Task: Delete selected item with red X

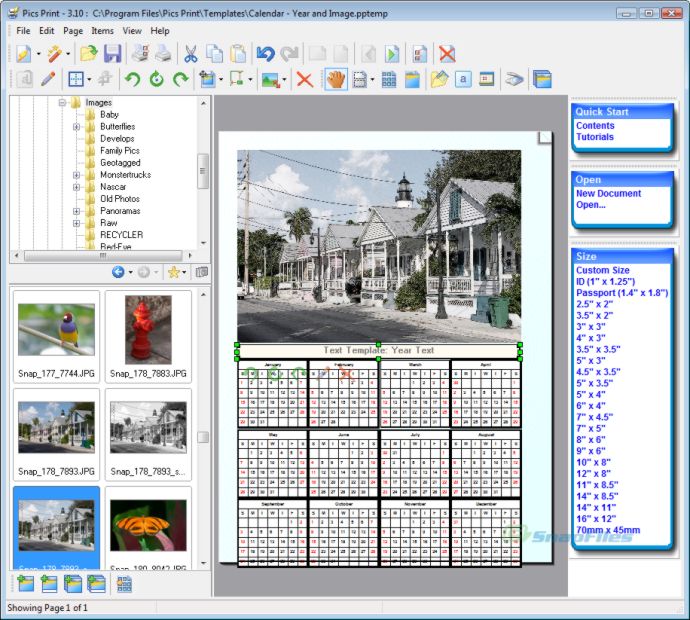Action: pos(305,80)
